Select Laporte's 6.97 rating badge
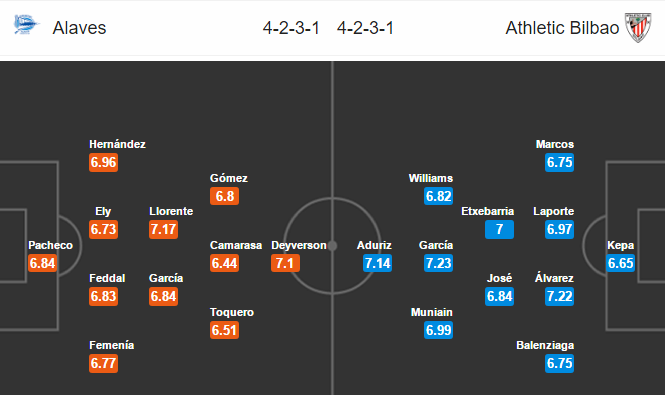Screen dimensions: 665x395 point(559,229)
